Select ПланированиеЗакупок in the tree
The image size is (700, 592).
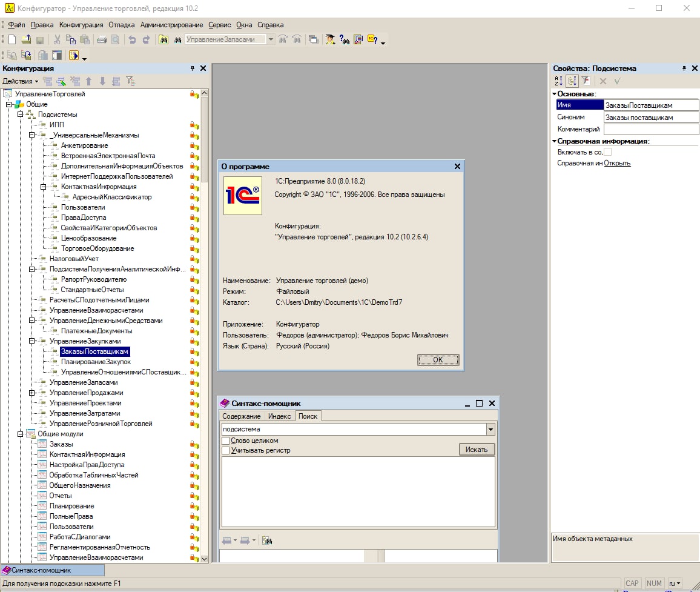96,362
